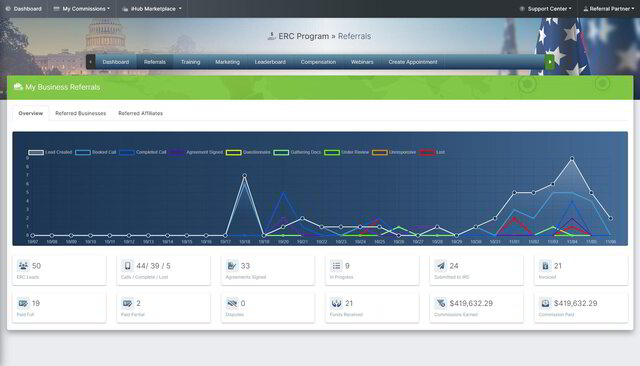Viewport: 640px width, 366px height.
Task: Open the My Commissions dropdown
Action: [82, 9]
